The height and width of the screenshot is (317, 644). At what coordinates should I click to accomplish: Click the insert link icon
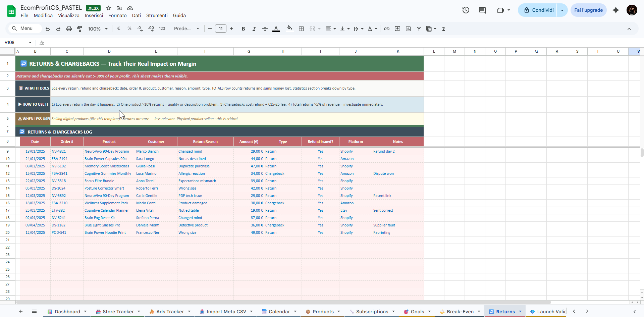pos(387,29)
